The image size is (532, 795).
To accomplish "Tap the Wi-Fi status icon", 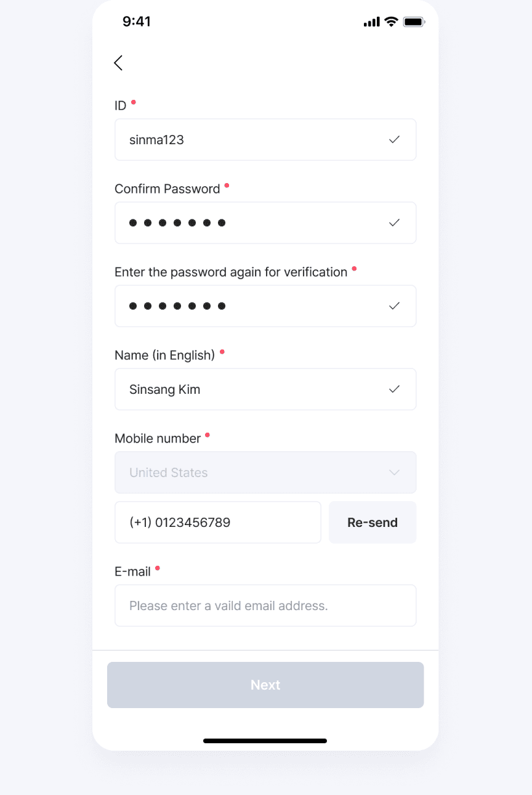I will [x=391, y=22].
